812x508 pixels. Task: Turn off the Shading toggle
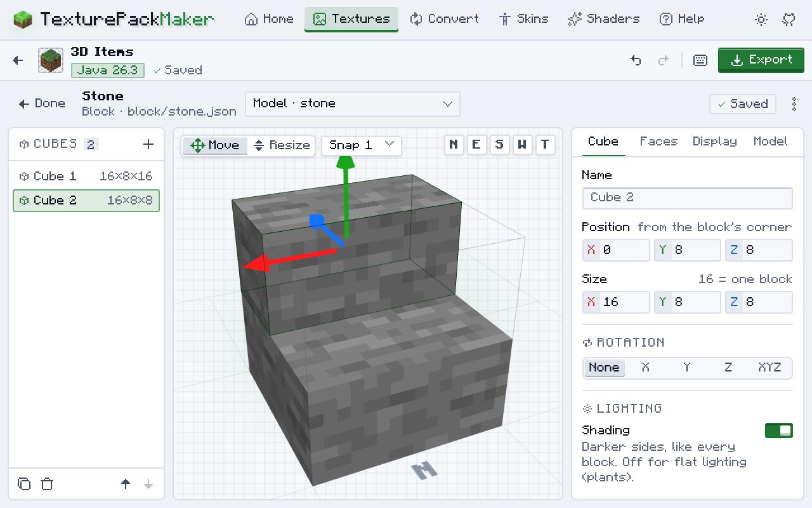click(779, 431)
